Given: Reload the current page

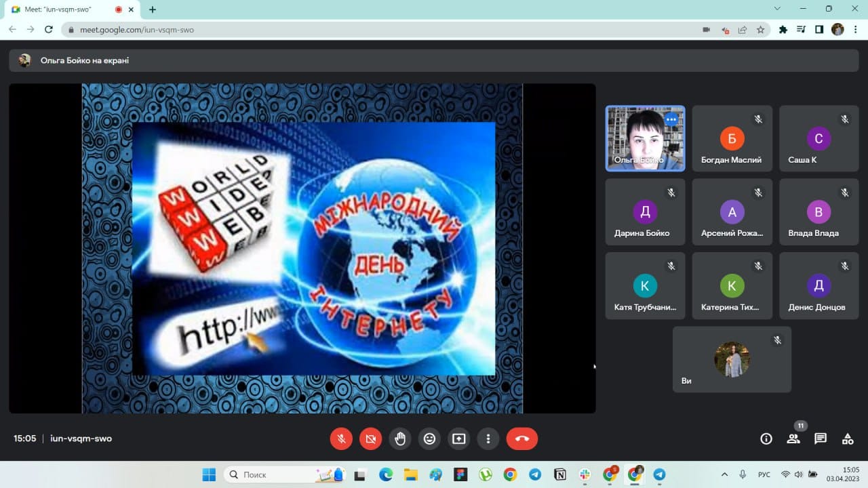Looking at the screenshot, I should point(48,30).
